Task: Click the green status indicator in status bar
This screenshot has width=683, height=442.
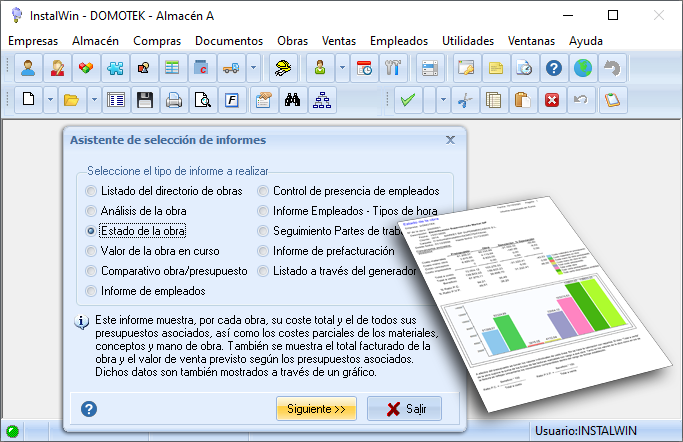Action: [x=13, y=431]
